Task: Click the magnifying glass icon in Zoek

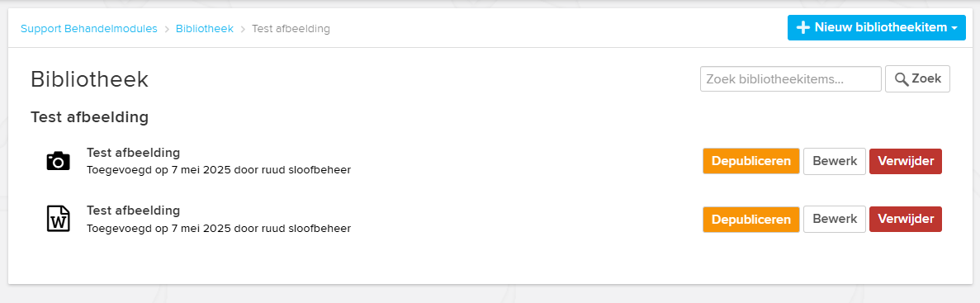Action: click(902, 79)
